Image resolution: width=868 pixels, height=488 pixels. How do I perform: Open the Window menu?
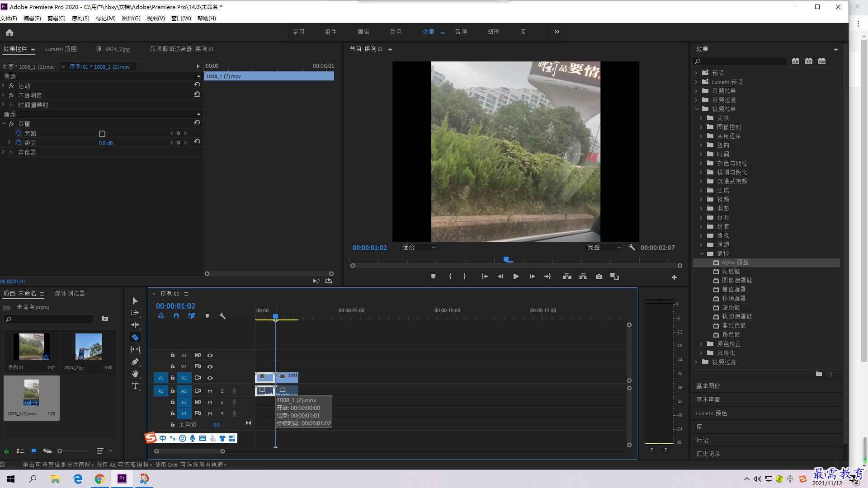(x=181, y=19)
